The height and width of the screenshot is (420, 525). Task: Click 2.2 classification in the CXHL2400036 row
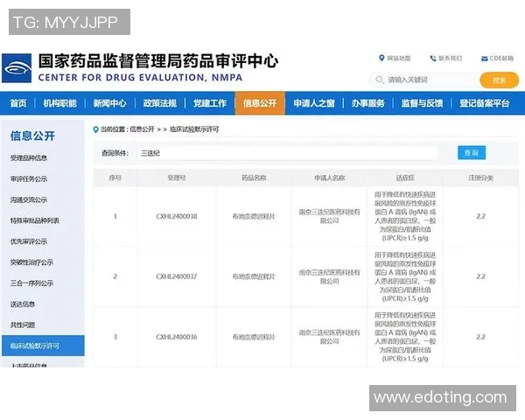coord(480,337)
